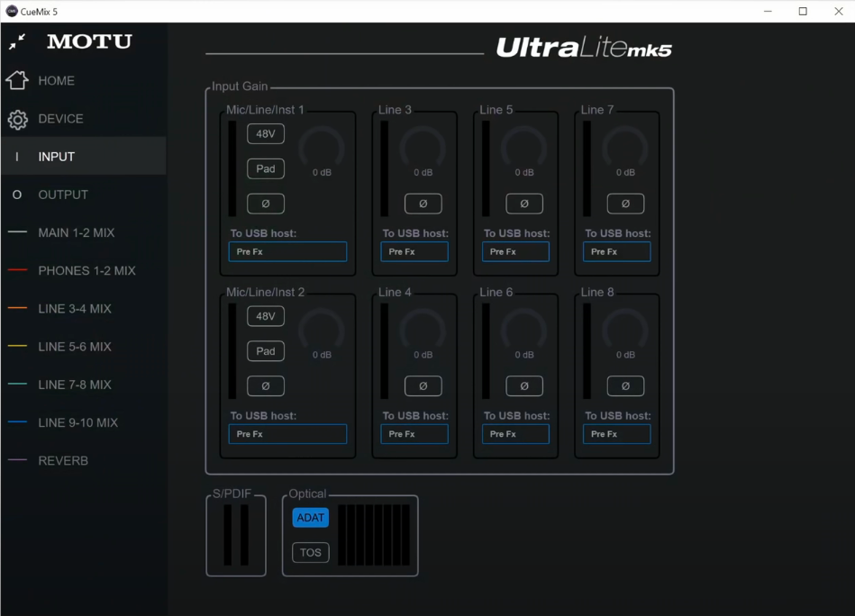This screenshot has width=855, height=616.
Task: Open PHONES 1-2 MIX page
Action: point(84,271)
